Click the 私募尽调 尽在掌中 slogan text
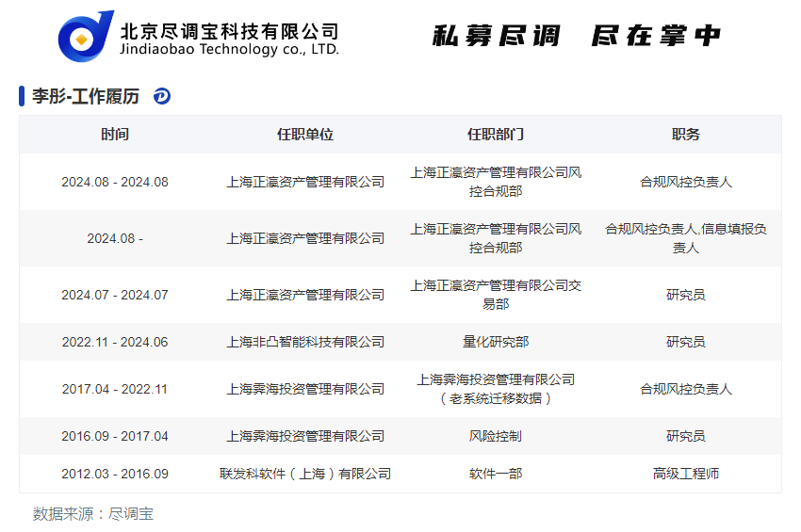Viewport: 801px width, 532px height. (576, 36)
